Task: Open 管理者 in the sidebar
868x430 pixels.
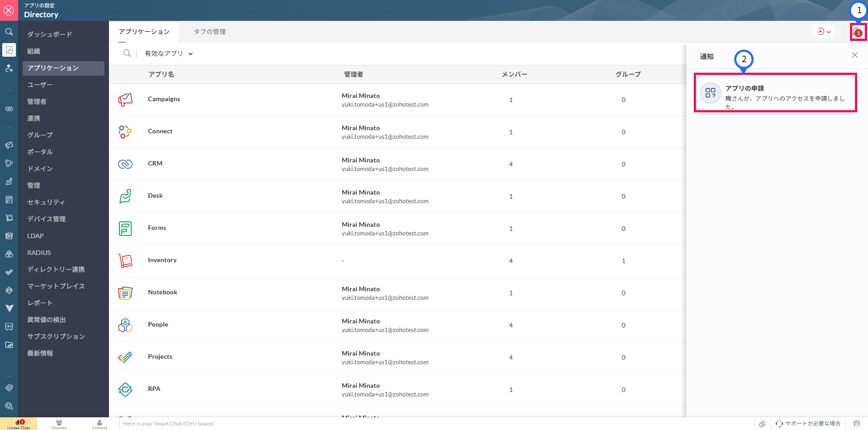Action: click(x=64, y=102)
